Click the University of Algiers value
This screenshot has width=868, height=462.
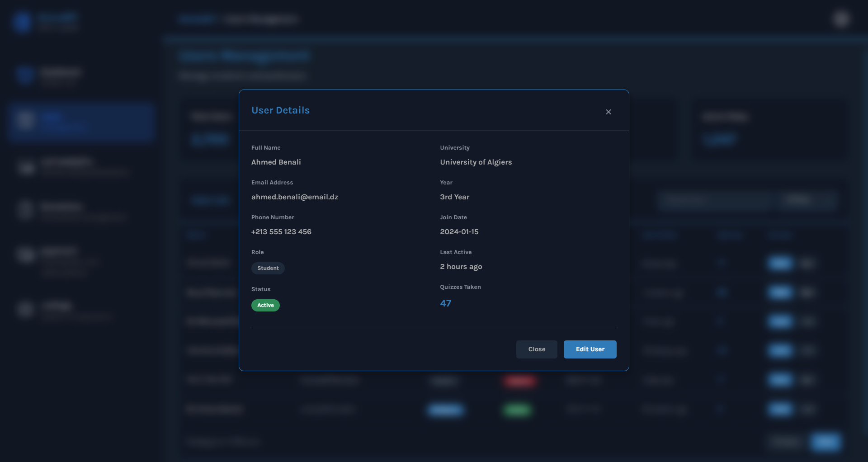click(476, 162)
